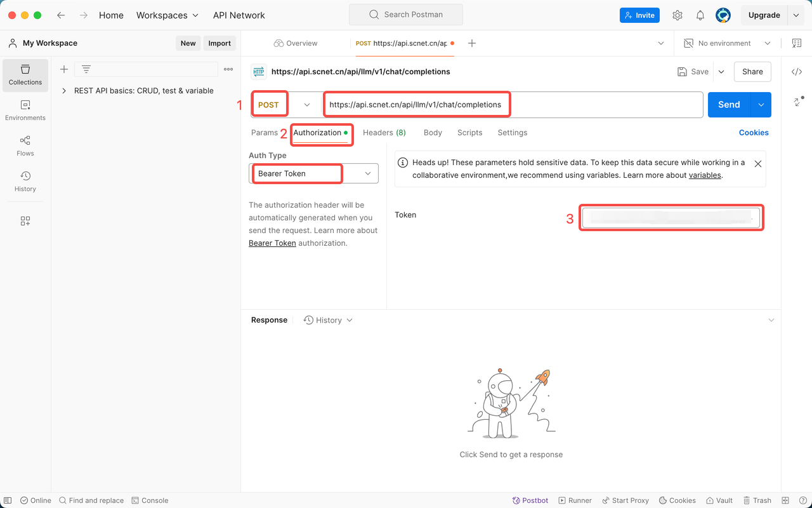Open the Environments sidebar panel

[25, 110]
